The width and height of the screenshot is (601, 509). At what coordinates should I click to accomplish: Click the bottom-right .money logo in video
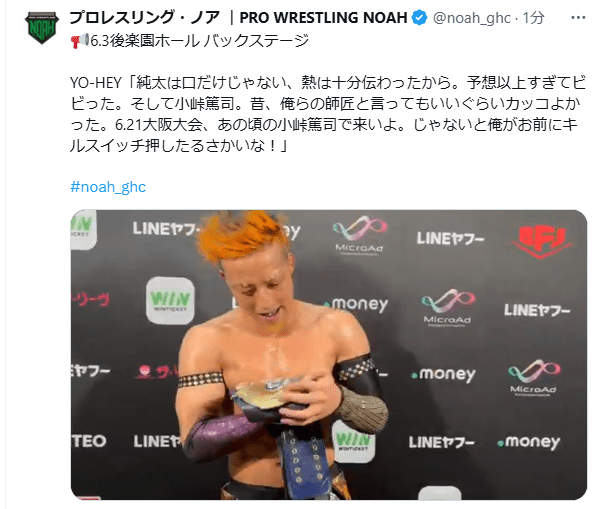pyautogui.click(x=529, y=442)
